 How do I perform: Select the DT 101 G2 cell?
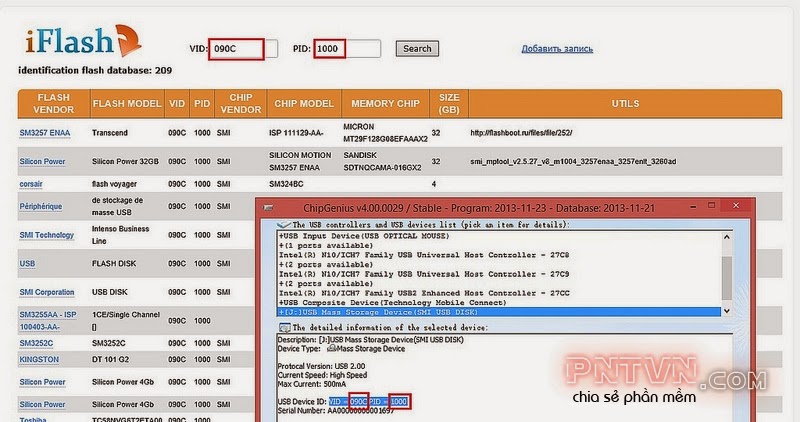pos(111,359)
